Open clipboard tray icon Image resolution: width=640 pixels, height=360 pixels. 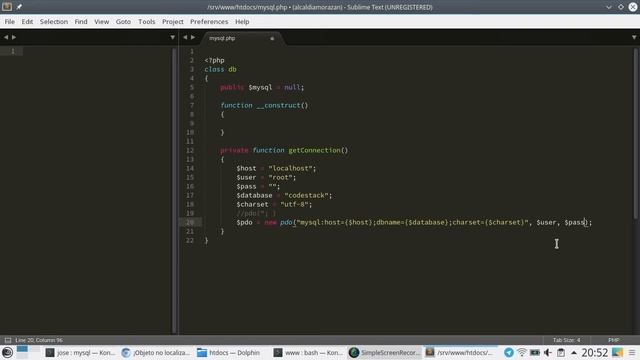[561, 352]
